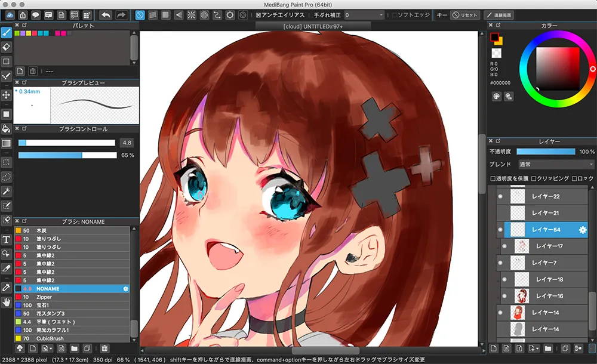Click the リセット button
Screen dimensions: 597x364
464,15
